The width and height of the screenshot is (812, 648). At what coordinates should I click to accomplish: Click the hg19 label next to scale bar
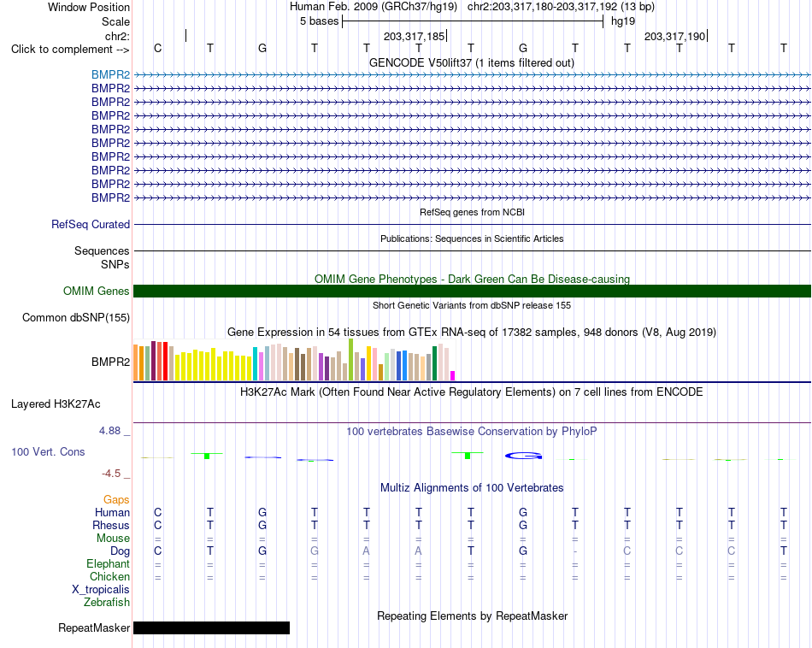pyautogui.click(x=623, y=21)
